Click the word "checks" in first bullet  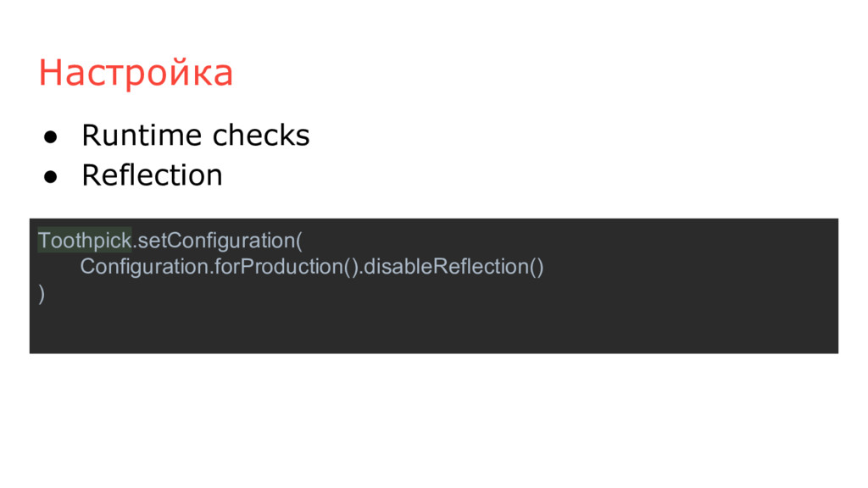click(x=261, y=135)
